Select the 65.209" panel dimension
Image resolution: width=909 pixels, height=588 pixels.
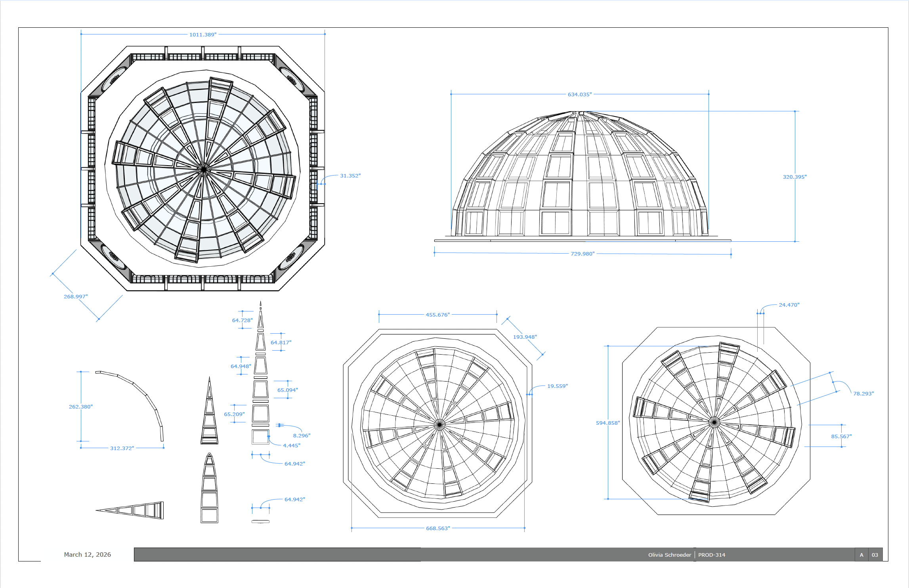pos(234,414)
